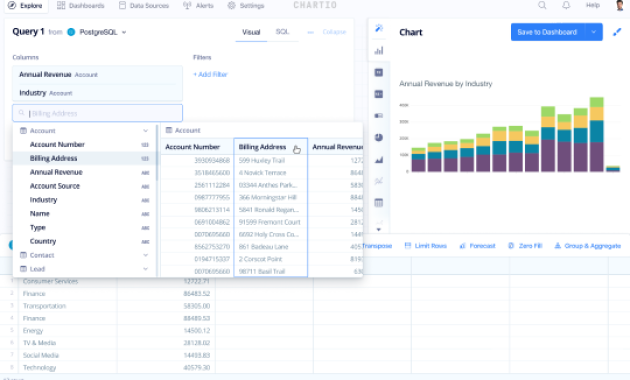Click the Limit Rows action
Image resolution: width=630 pixels, height=380 pixels.
pos(425,245)
